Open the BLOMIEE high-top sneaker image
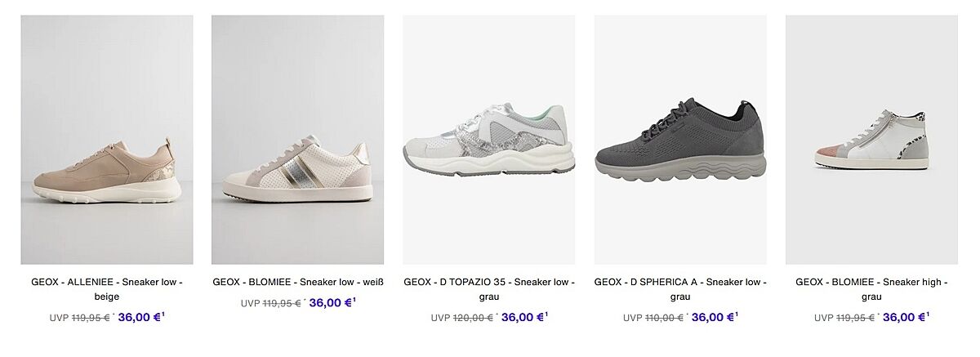This screenshot has width=980, height=357. tap(871, 140)
